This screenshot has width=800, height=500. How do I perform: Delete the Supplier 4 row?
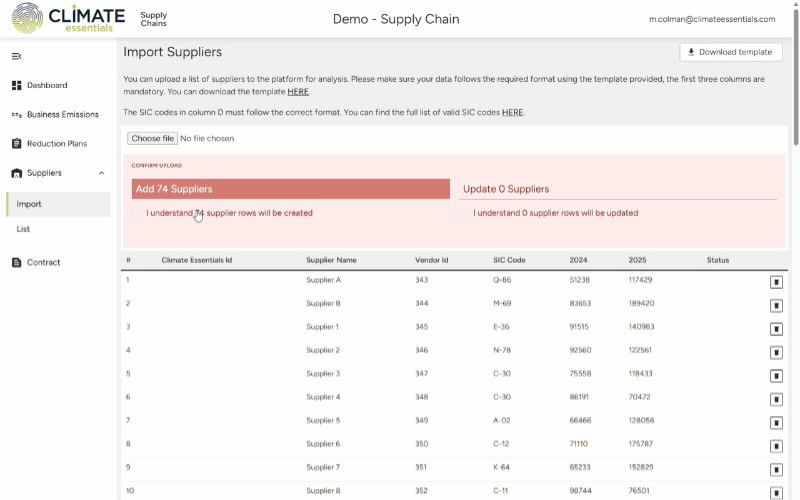point(776,399)
